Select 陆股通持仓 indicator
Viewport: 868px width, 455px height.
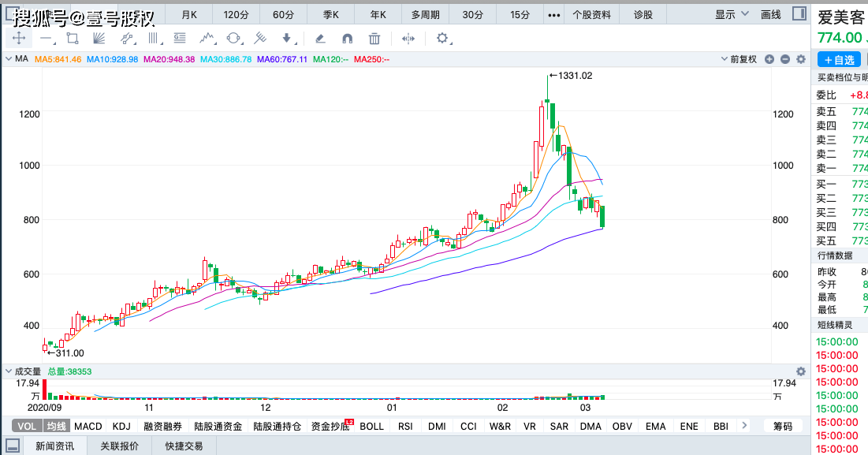(x=278, y=426)
